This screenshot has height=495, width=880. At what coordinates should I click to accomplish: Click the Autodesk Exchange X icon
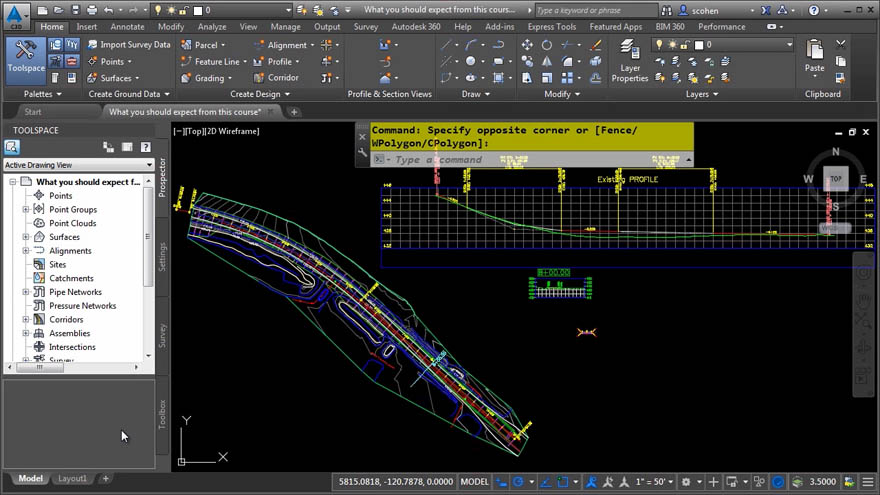pos(766,10)
